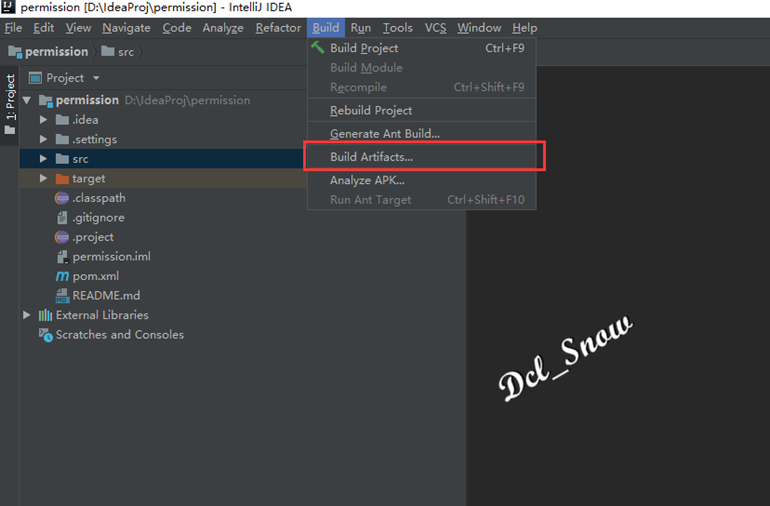Select the .gitignore file name

[x=98, y=218]
